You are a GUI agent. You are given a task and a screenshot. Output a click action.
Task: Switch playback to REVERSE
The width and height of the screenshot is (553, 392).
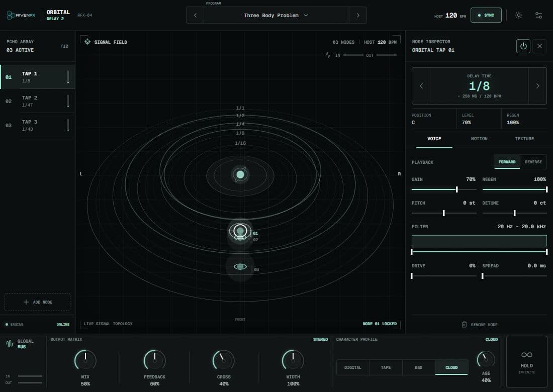coord(533,162)
